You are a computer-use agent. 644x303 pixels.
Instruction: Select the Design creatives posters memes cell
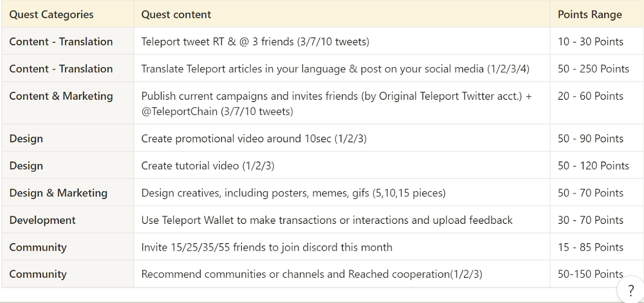[342, 193]
